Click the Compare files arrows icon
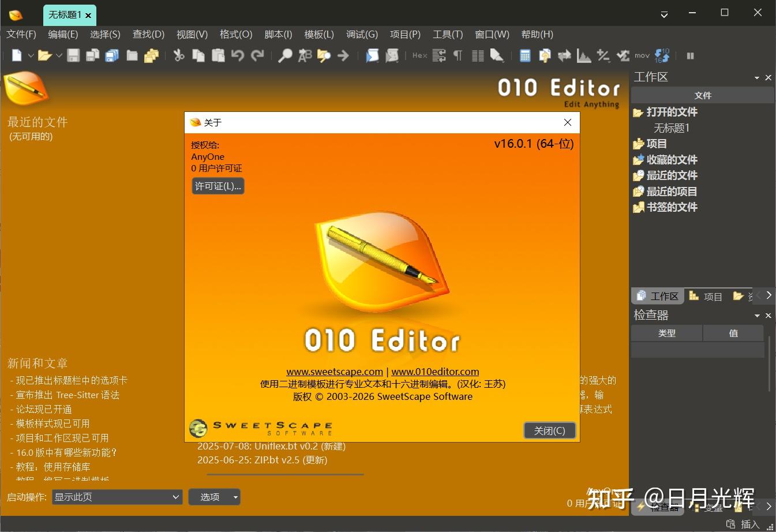Viewport: 776px width, 532px height. (x=564, y=55)
